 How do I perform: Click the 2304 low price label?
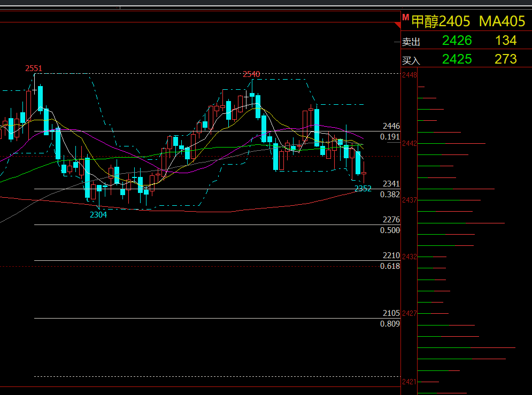98,215
